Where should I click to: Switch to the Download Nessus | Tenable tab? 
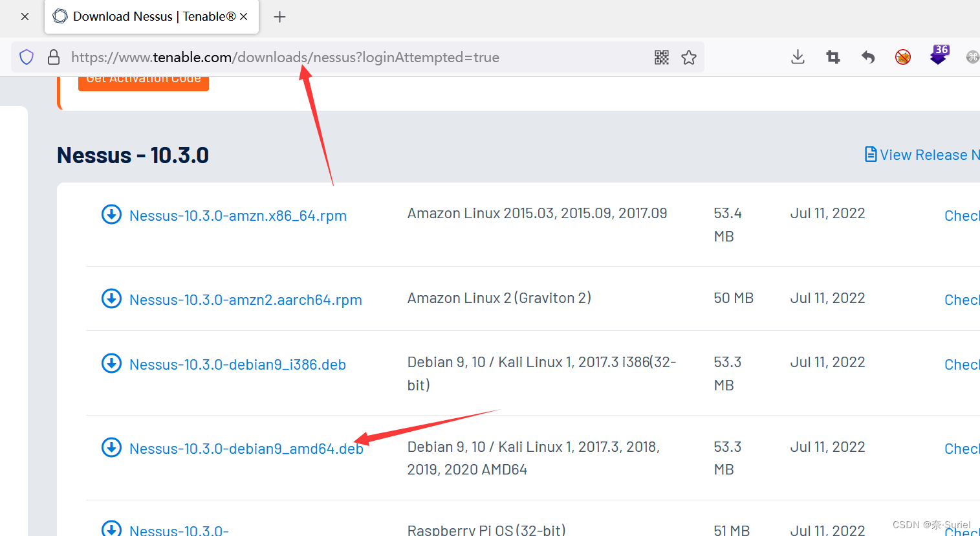pyautogui.click(x=152, y=17)
